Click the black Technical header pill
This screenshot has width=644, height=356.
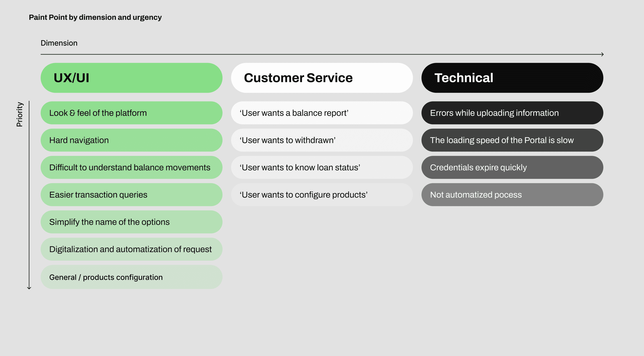point(512,78)
